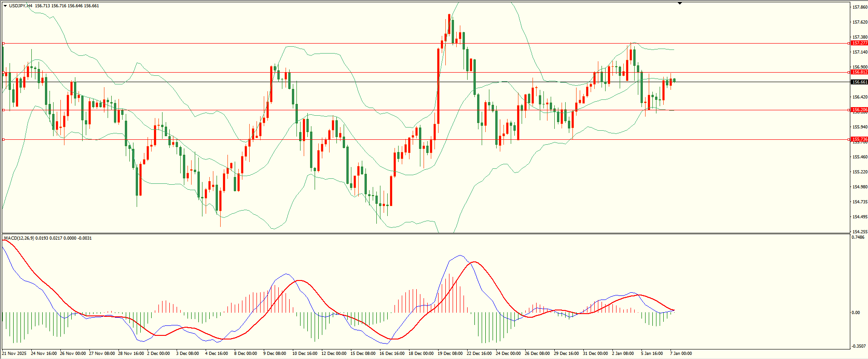Click the 21 Nov 2025 date label

(14, 354)
